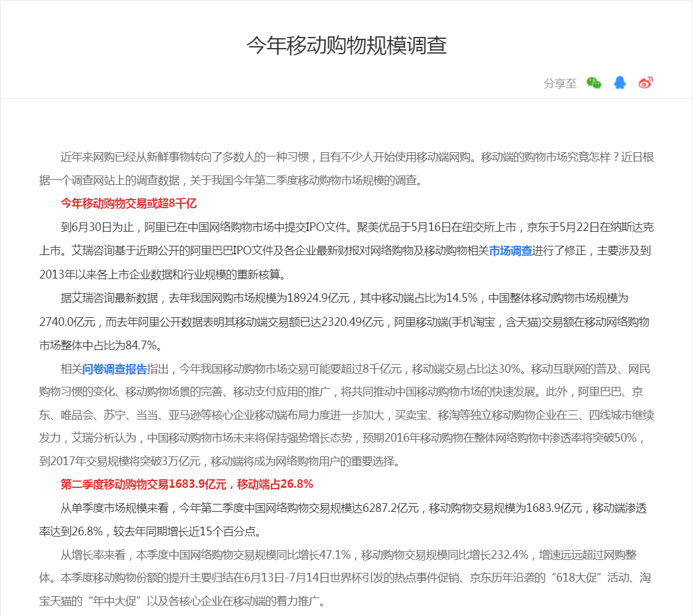The height and width of the screenshot is (616, 693).
Task: Share article via QQ penguin icon
Action: point(620,83)
